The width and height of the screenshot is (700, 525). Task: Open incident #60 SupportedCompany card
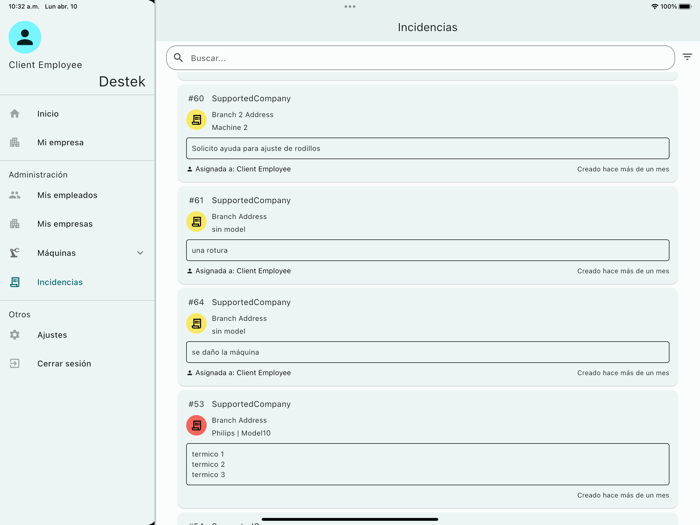click(428, 133)
